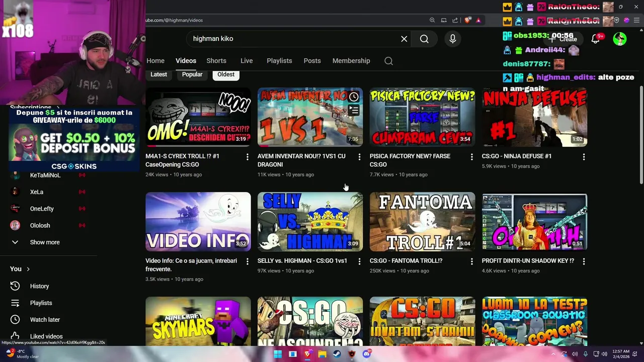Switch to the Shorts tab

(x=216, y=61)
